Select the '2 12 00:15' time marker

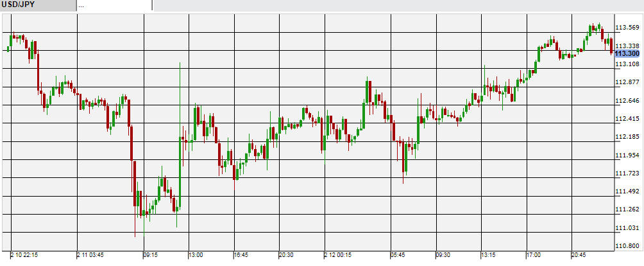[x=339, y=255]
